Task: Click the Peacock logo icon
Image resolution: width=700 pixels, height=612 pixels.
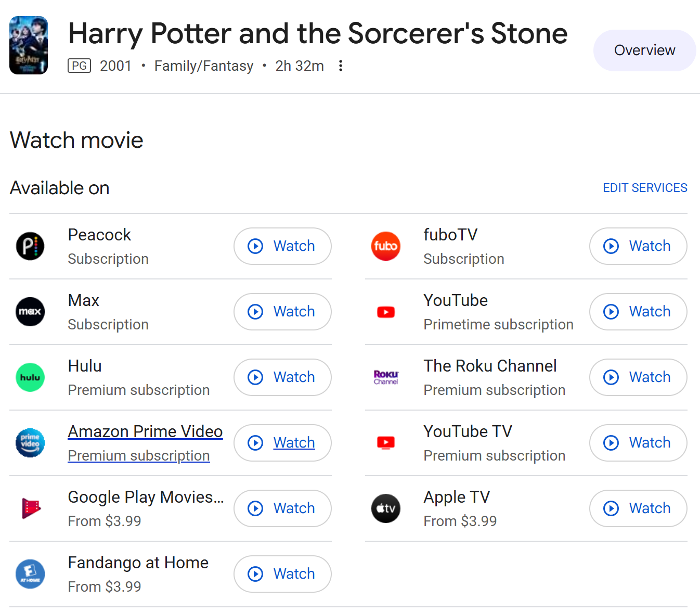Action: coord(30,246)
